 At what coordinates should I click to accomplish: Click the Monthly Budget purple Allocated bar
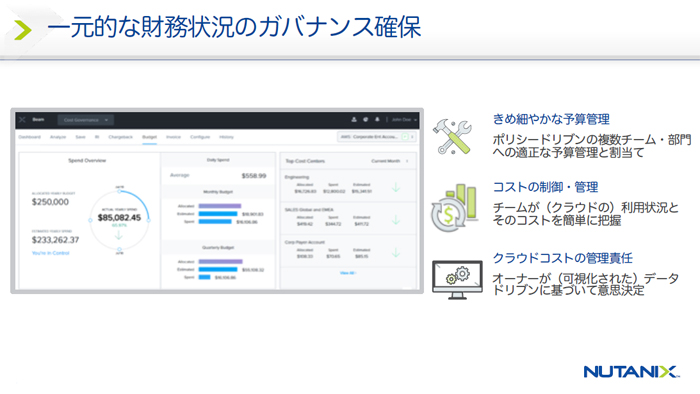click(220, 206)
